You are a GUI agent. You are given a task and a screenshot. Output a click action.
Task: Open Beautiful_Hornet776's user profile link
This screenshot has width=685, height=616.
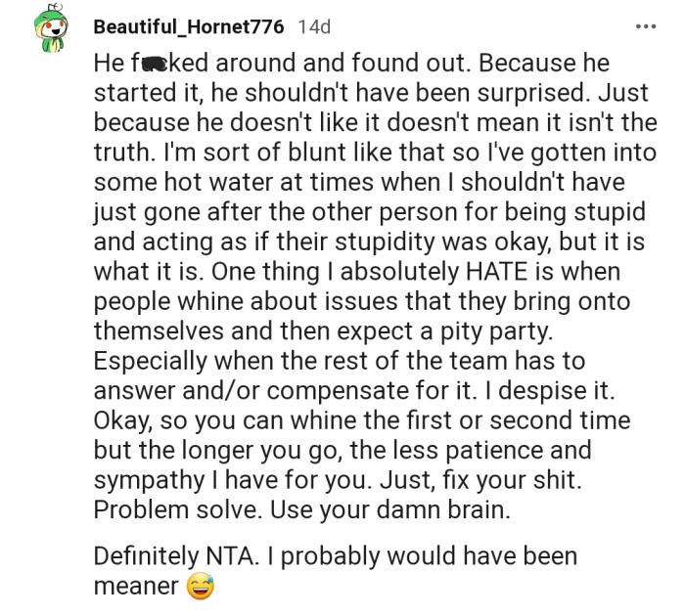click(x=189, y=26)
